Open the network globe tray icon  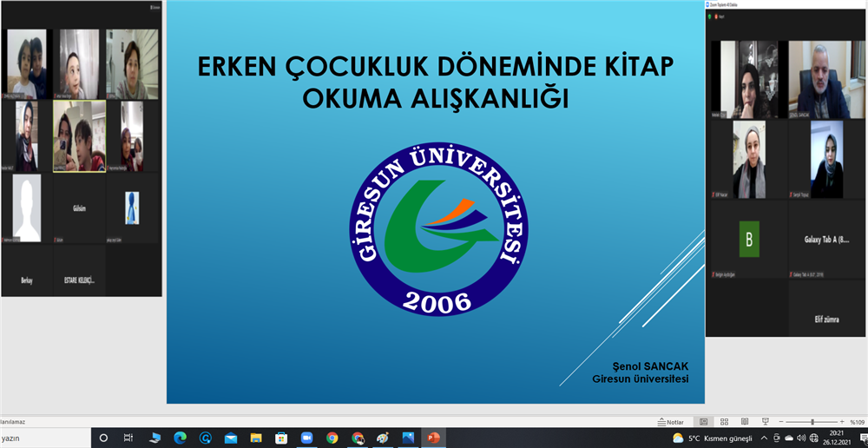[814, 438]
